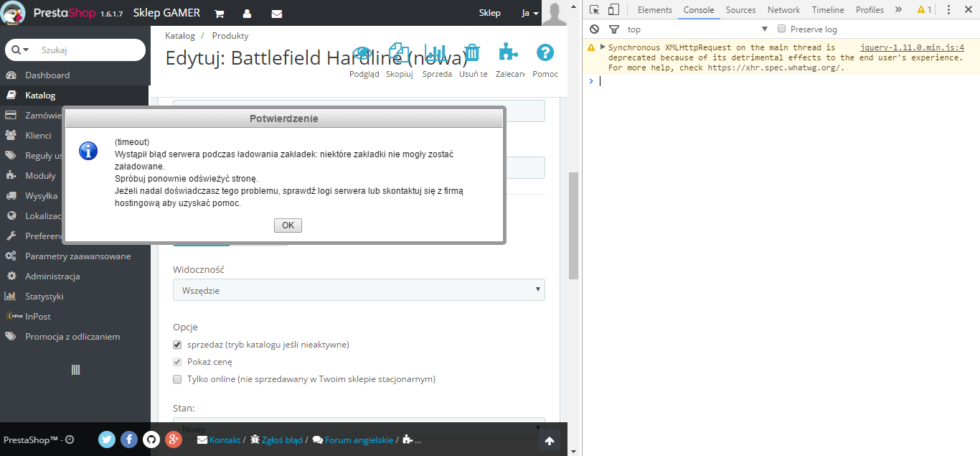
Task: Click the Google Plus icon in footer
Action: pyautogui.click(x=174, y=439)
